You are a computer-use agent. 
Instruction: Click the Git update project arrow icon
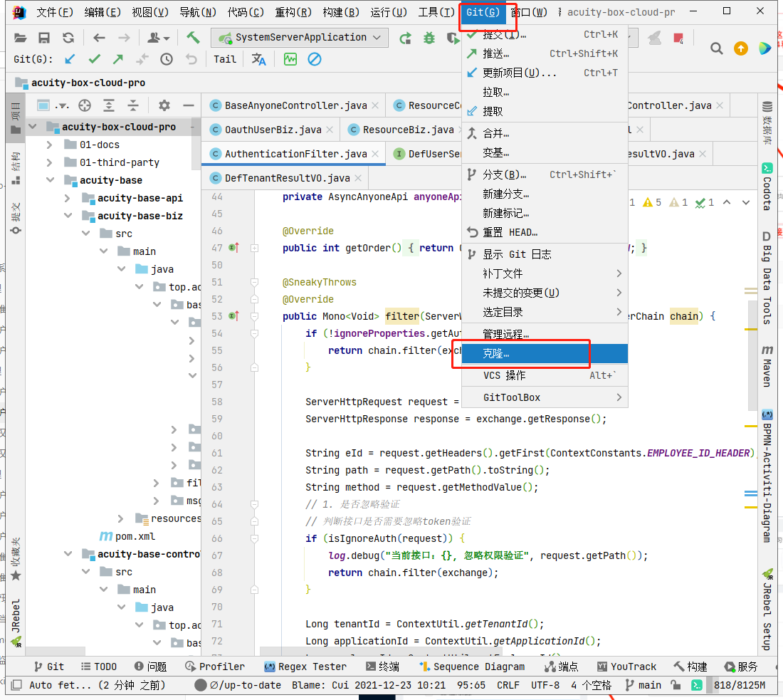tap(70, 59)
